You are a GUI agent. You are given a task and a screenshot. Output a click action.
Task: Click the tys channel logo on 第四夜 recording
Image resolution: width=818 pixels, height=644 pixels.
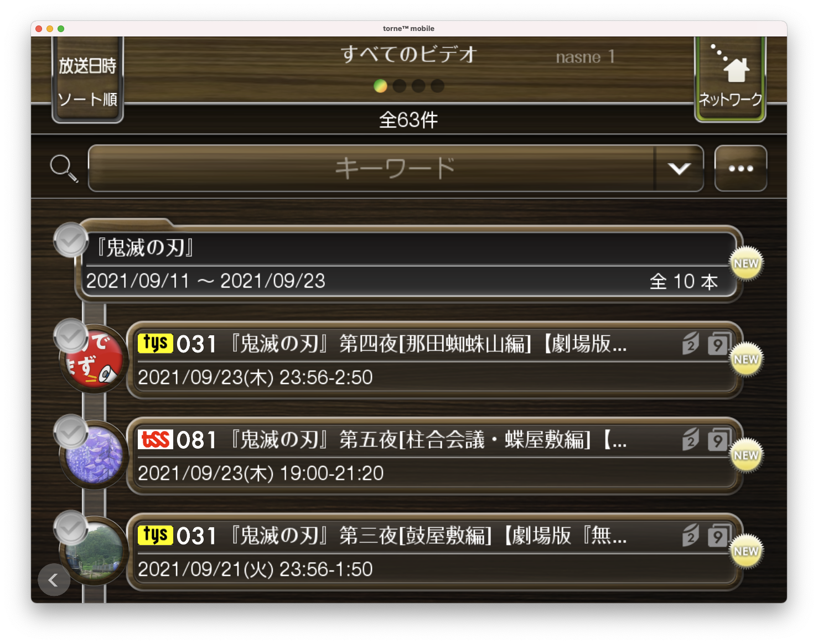click(x=156, y=344)
